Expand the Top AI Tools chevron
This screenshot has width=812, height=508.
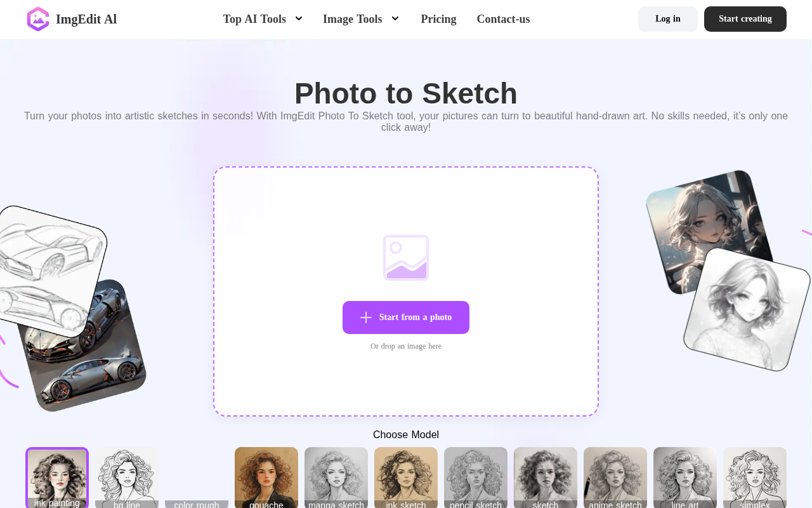point(299,18)
